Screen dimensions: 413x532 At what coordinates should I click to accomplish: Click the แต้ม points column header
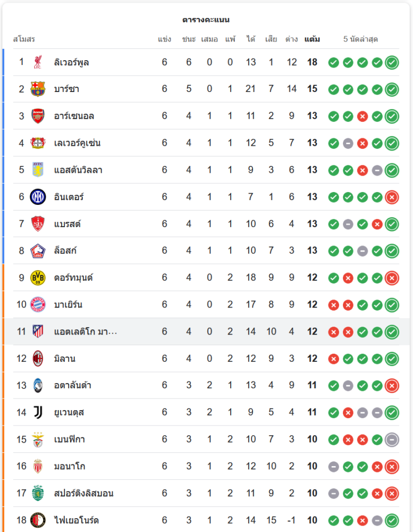(x=312, y=39)
